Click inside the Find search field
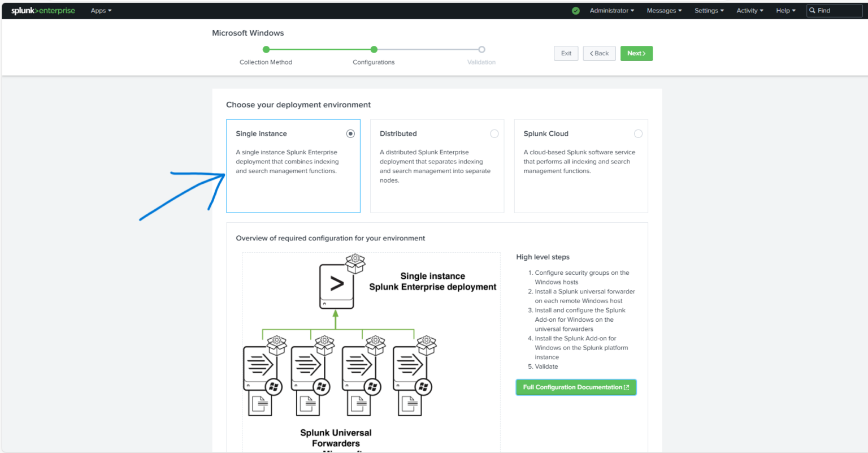This screenshot has height=453, width=868. (836, 10)
